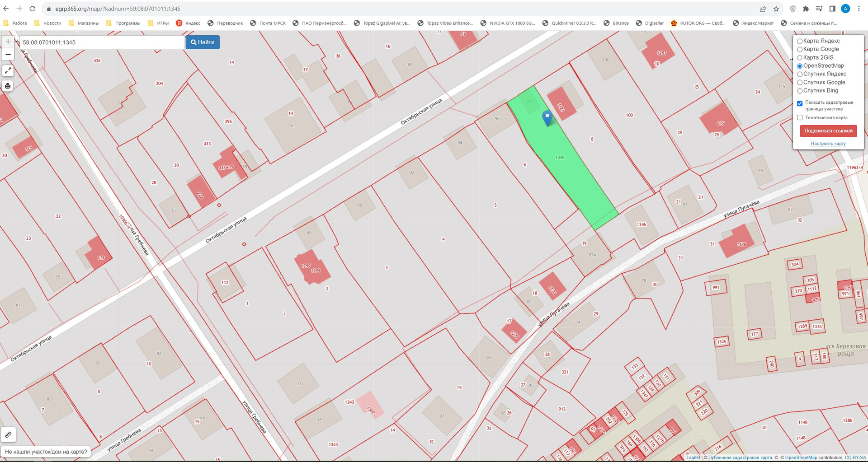Click the zoom out minus button
The height and width of the screenshot is (462, 868).
coord(8,54)
